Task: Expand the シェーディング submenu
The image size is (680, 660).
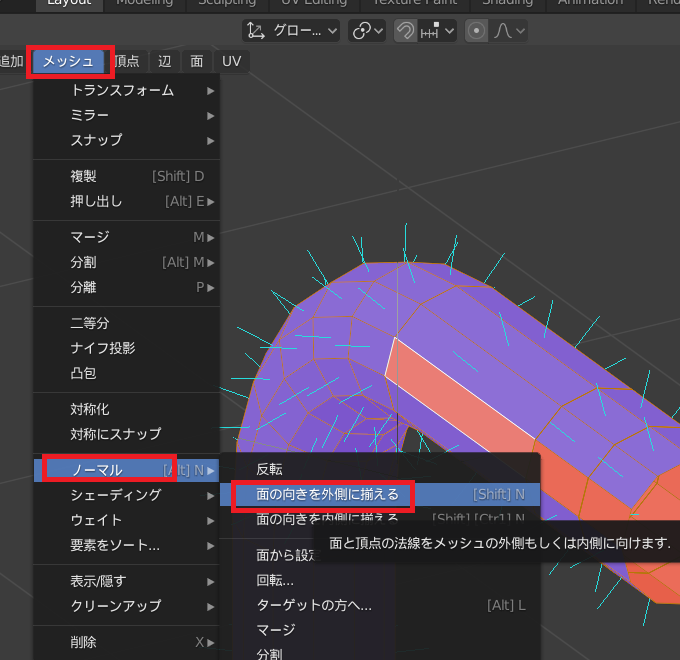Action: [x=127, y=495]
